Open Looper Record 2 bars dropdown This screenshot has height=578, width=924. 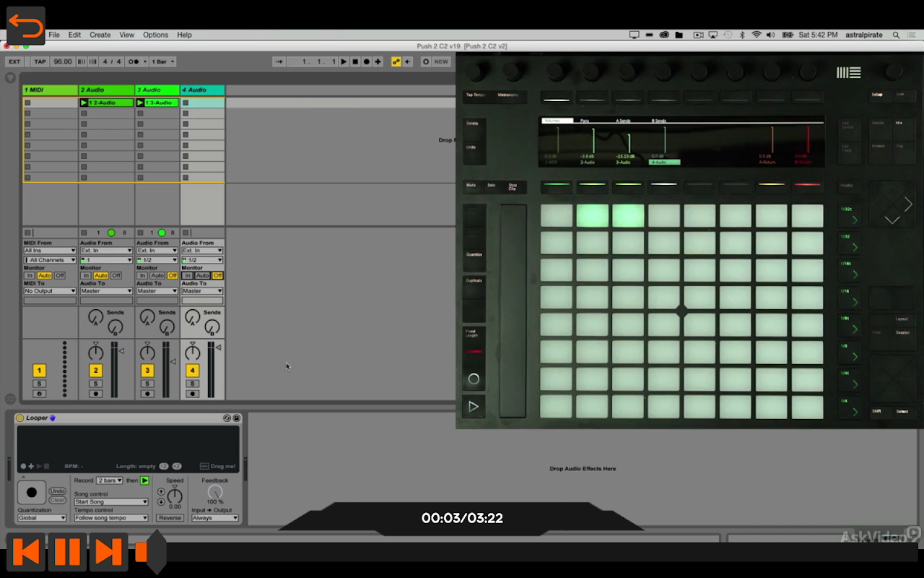110,480
